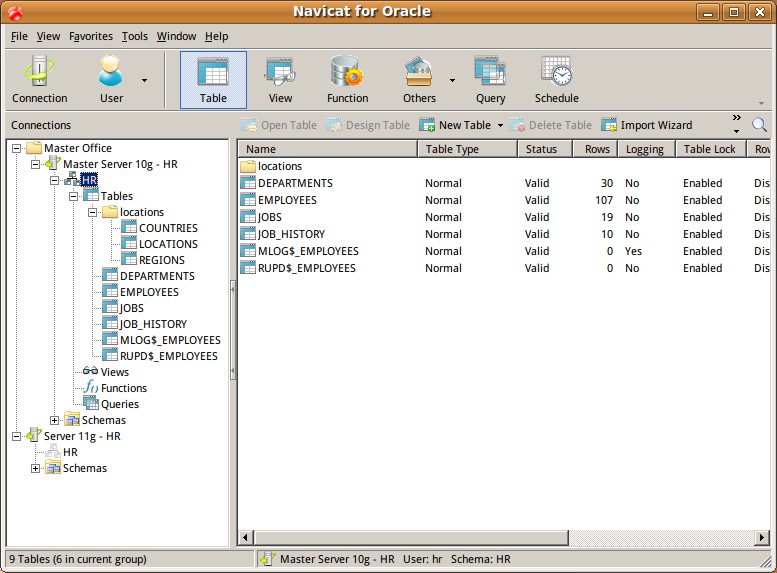This screenshot has width=777, height=573.
Task: Click REGIONS table icon in tree
Action: point(129,259)
